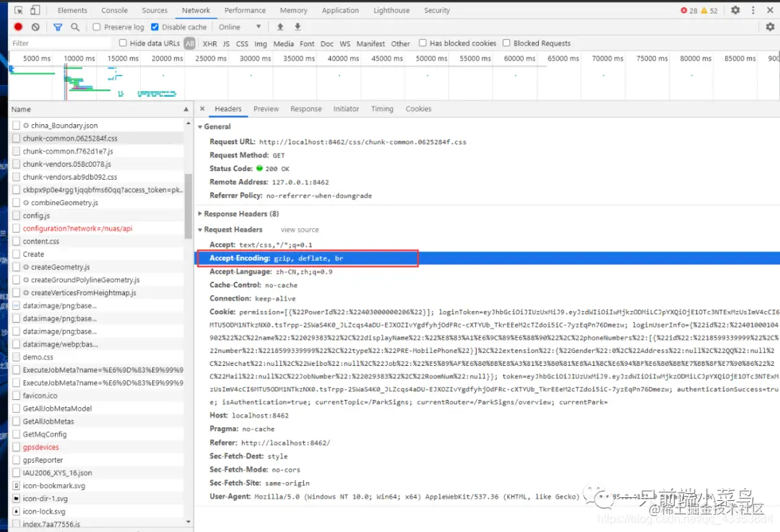This screenshot has height=532, width=780.
Task: Filter requests by Font type
Action: click(x=307, y=44)
